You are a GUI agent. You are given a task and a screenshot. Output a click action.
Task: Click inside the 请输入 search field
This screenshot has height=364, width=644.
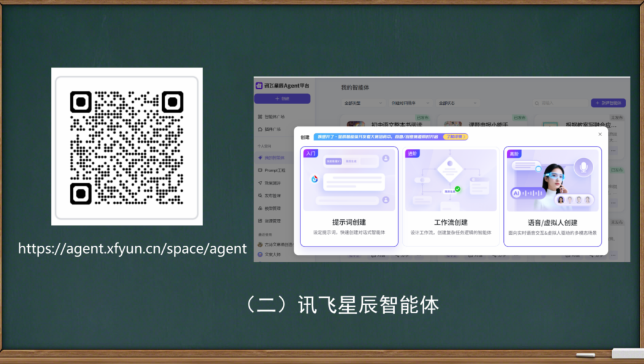point(560,103)
